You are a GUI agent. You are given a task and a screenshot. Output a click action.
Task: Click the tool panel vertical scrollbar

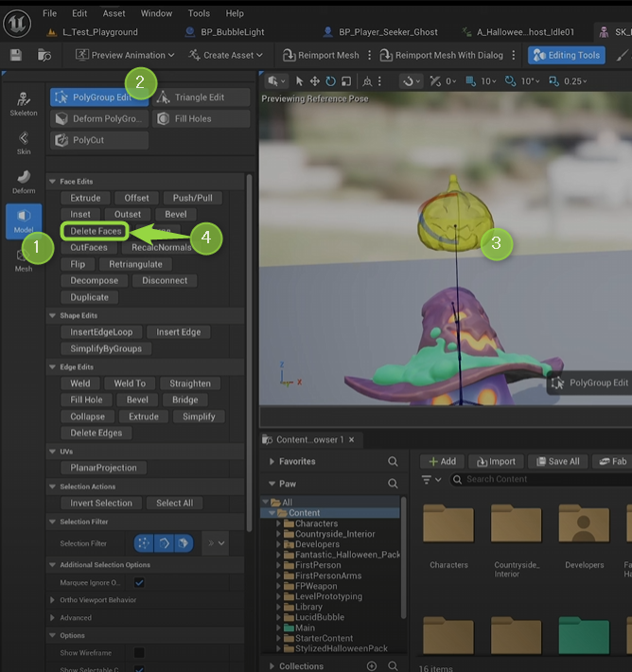point(249,351)
